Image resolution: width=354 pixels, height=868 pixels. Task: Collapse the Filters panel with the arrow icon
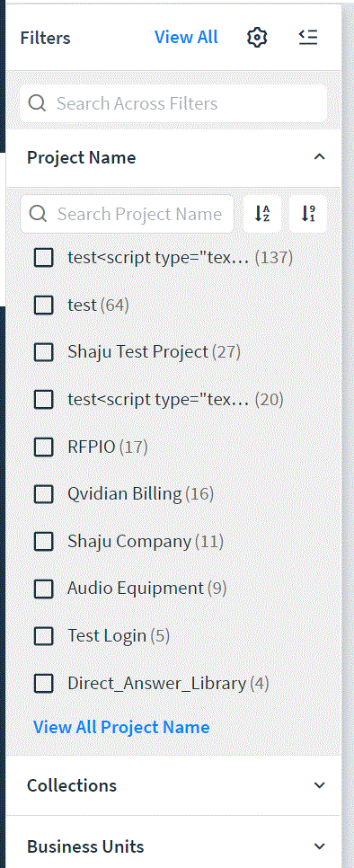click(x=308, y=38)
